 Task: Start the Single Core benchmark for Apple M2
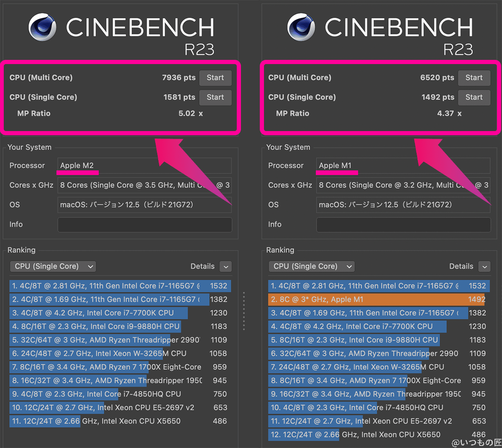(215, 97)
